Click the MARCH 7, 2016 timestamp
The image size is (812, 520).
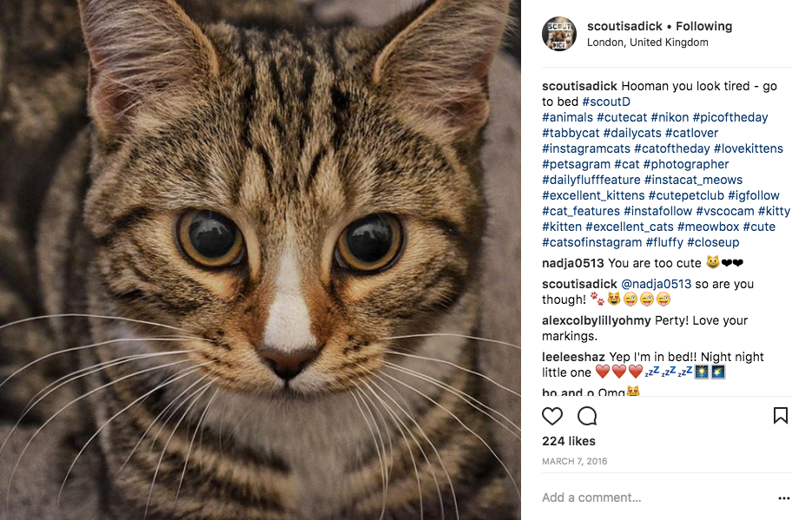(574, 461)
